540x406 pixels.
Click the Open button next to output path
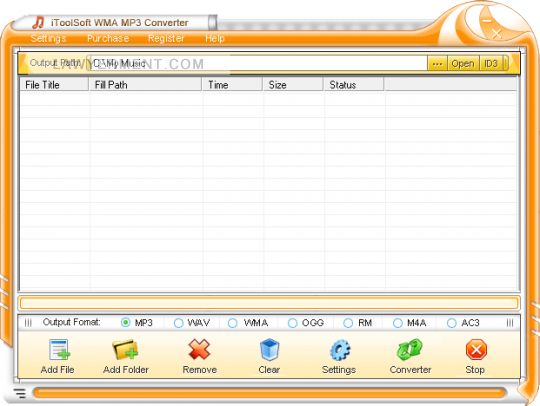[463, 64]
